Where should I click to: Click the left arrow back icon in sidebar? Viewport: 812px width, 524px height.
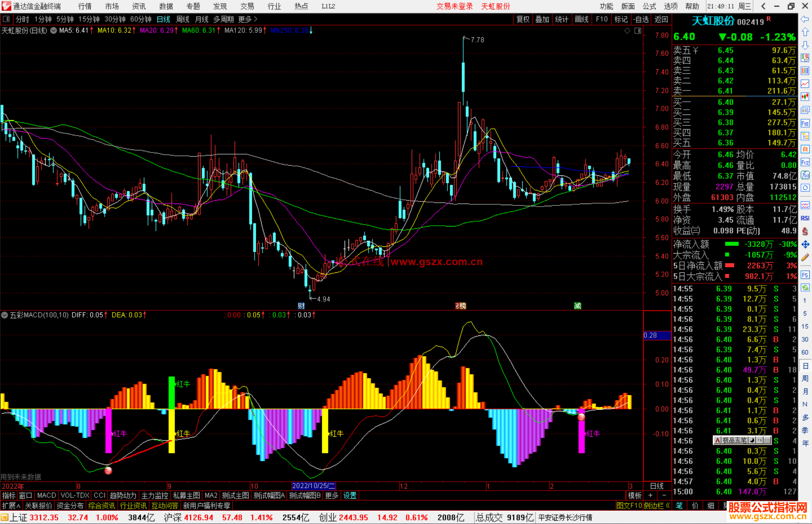pyautogui.click(x=805, y=19)
